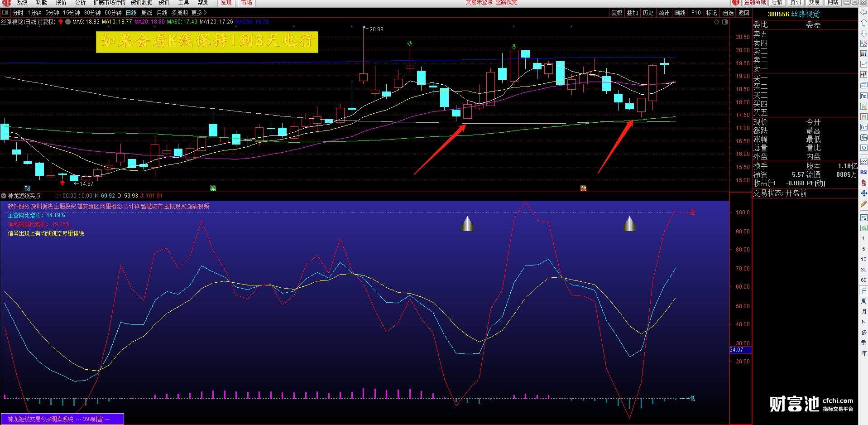Open the 帮助 menu

203,3
